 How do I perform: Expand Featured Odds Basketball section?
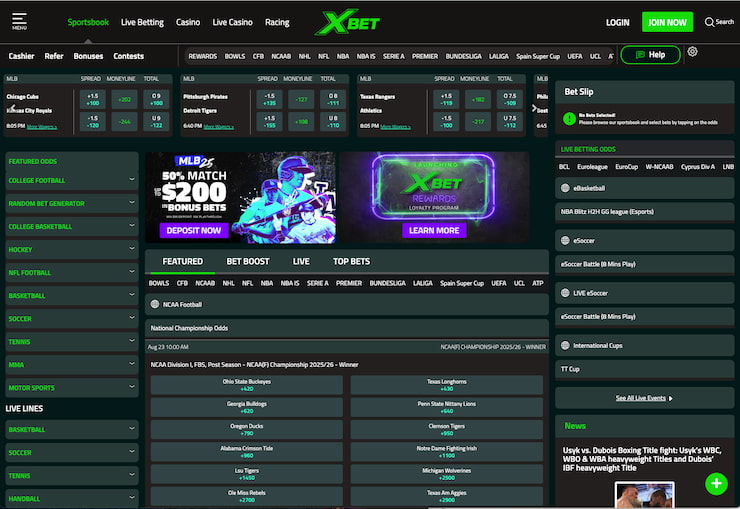[x=72, y=296]
